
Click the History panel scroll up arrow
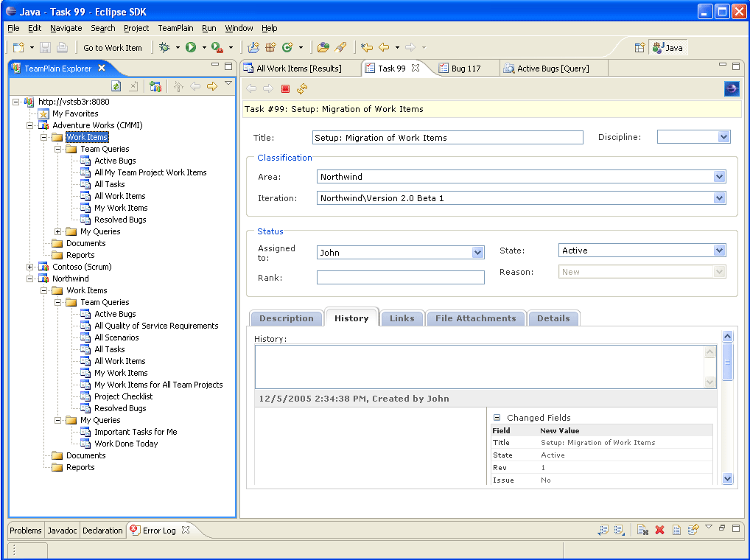point(727,336)
